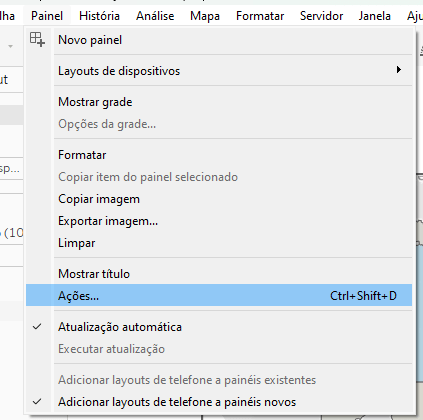Open the Formatar menu in menu bar
The image size is (423, 420).
[x=260, y=16]
